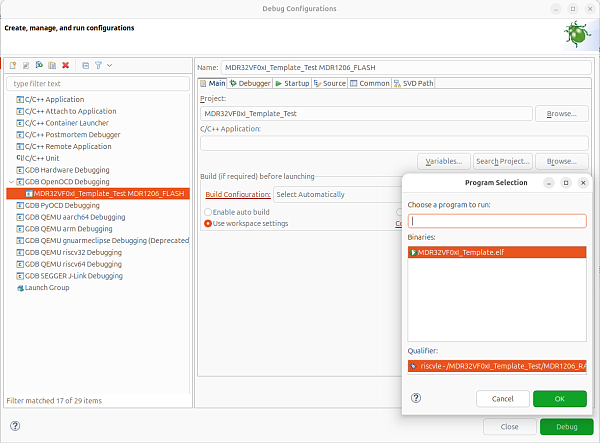The image size is (600, 443).
Task: Select GDB SEGGER J-Link Debugging tree item
Action: click(x=72, y=277)
